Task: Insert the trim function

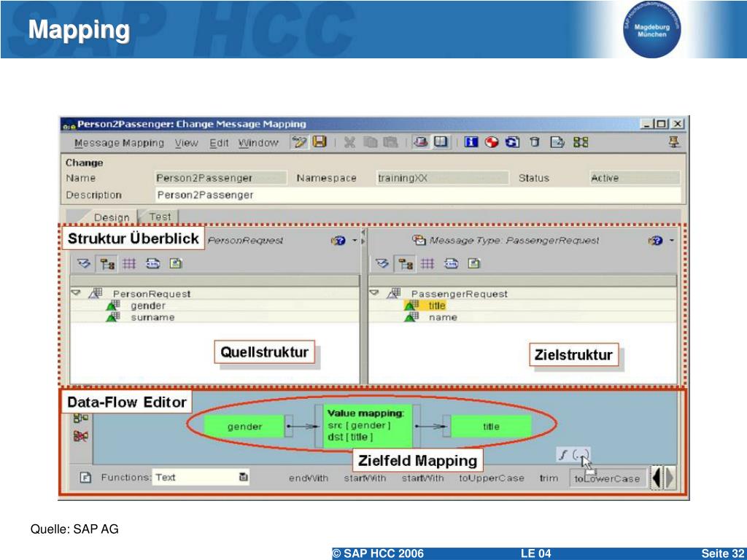Action: 549,478
